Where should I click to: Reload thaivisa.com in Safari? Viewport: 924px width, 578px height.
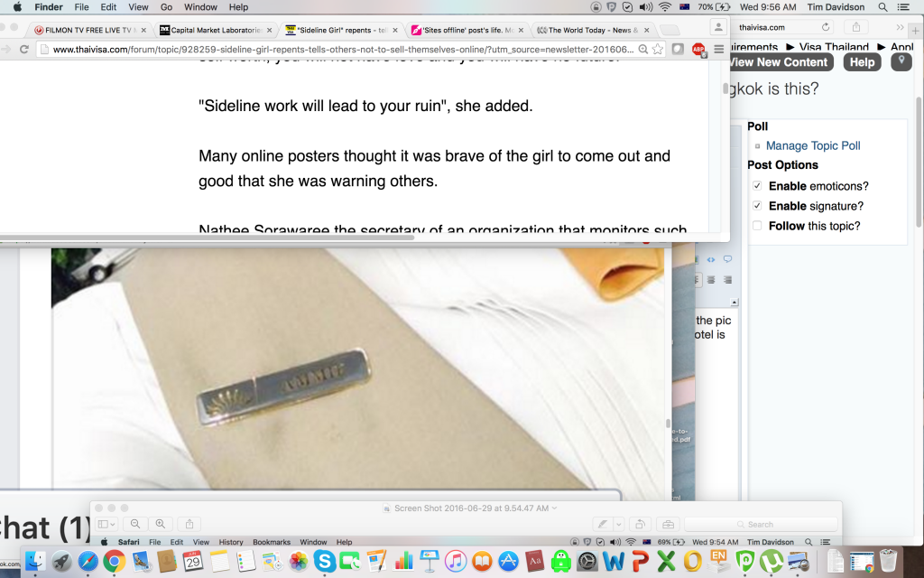[x=826, y=27]
